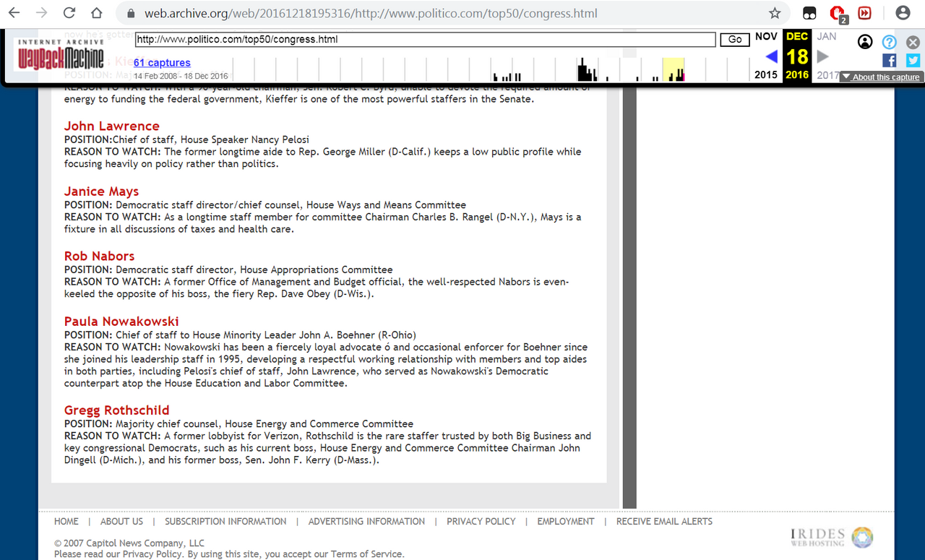This screenshot has height=560, width=925.
Task: Click the highlighted DEC month label
Action: pyautogui.click(x=797, y=36)
